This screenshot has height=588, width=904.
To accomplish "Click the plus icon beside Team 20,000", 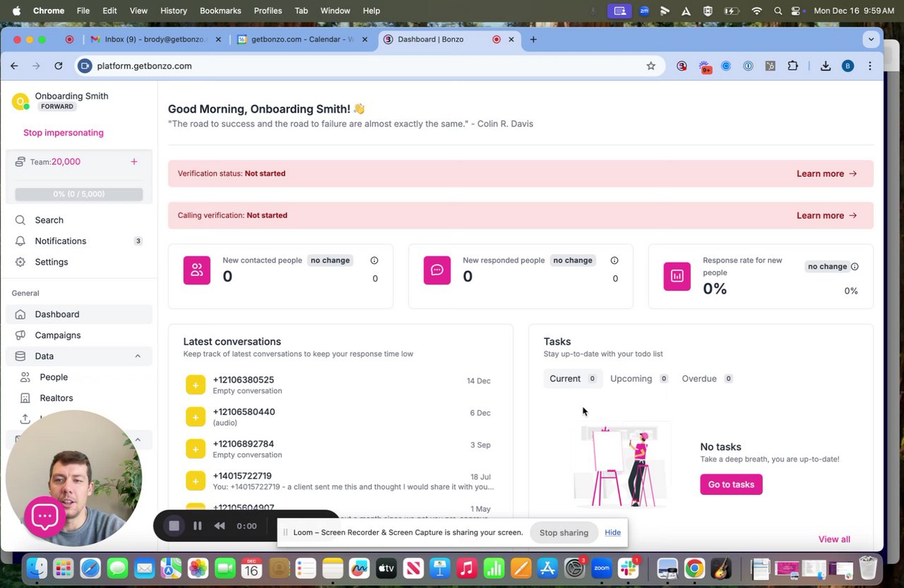I will [x=134, y=162].
